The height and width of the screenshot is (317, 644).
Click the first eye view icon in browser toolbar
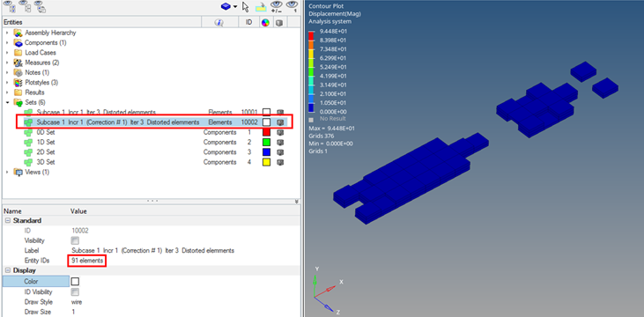pos(10,6)
